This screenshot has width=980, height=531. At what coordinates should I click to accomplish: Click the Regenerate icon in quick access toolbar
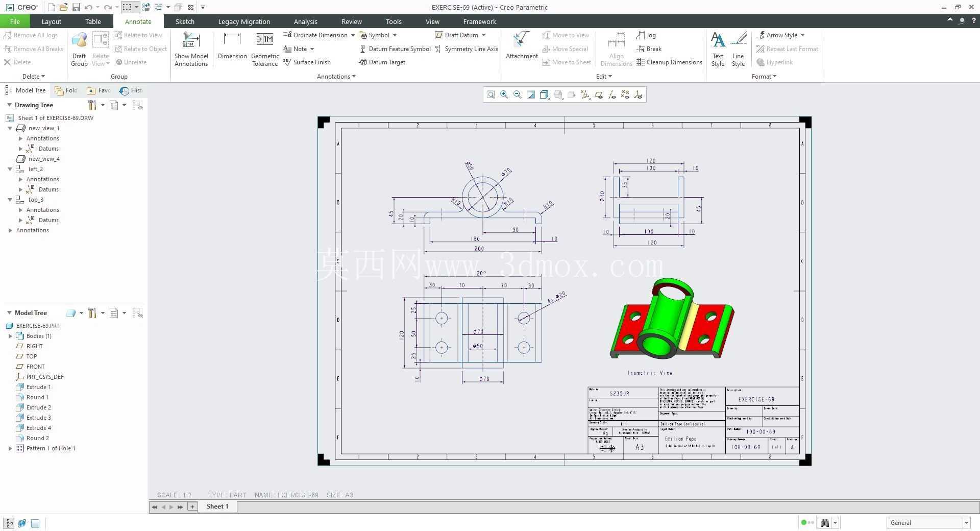click(146, 7)
